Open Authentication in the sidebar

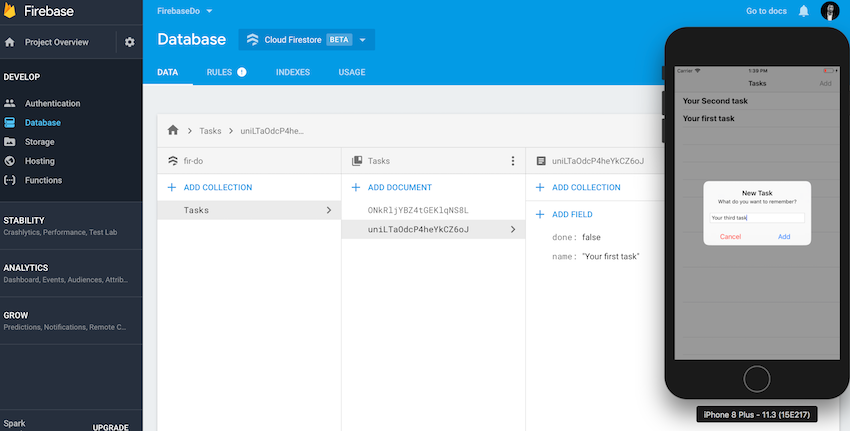coord(53,103)
